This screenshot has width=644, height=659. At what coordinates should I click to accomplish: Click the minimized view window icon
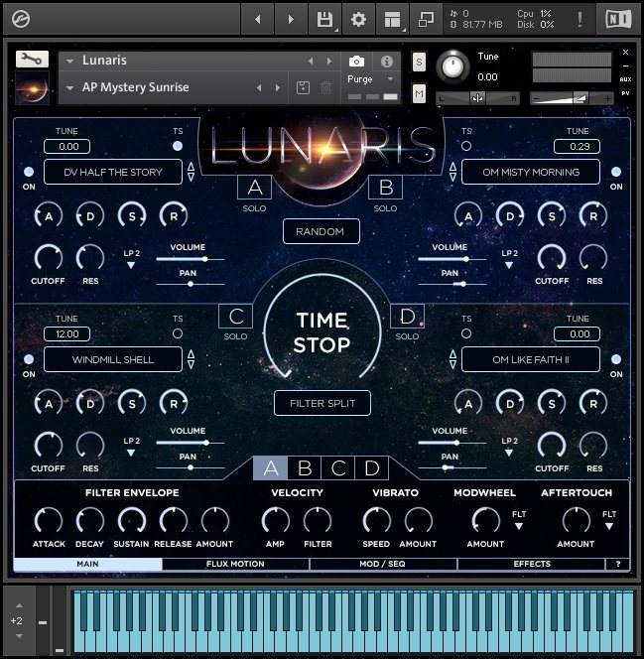coord(426,19)
